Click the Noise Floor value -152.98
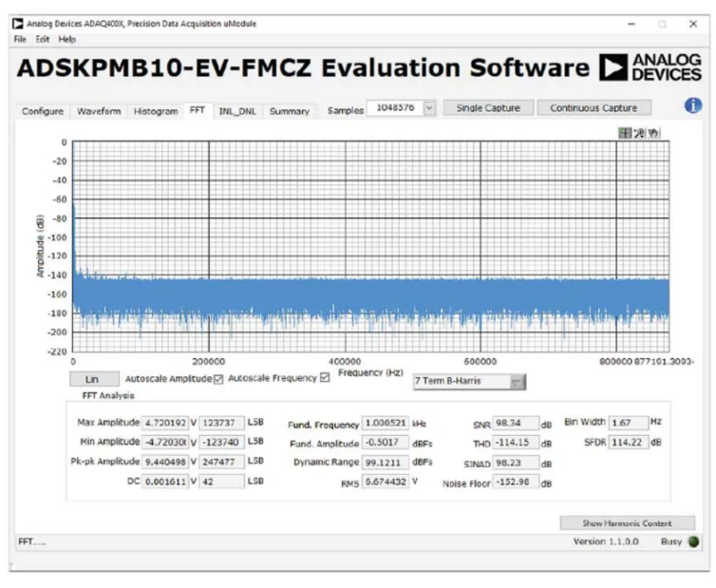Viewport: 716px width, 588px height. click(516, 482)
